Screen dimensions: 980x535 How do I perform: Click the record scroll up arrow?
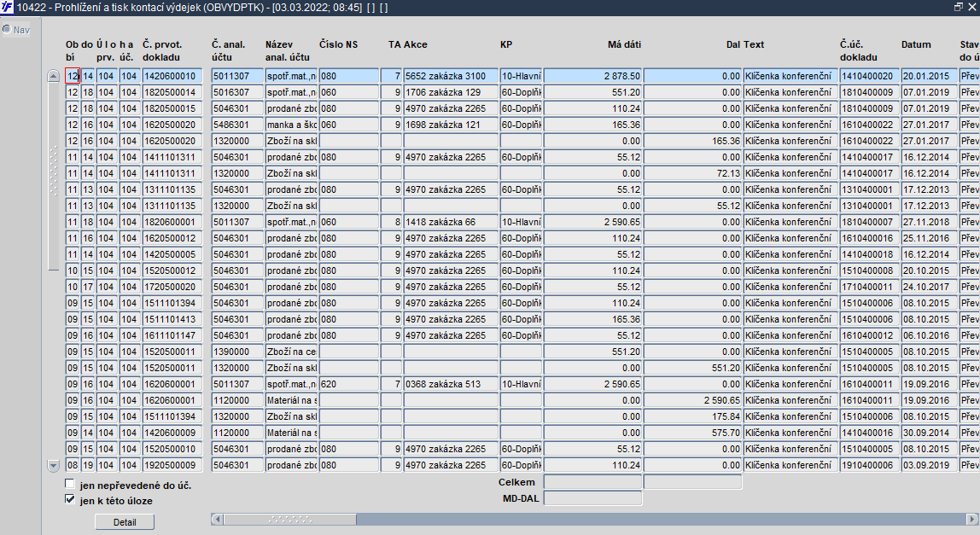coord(53,76)
